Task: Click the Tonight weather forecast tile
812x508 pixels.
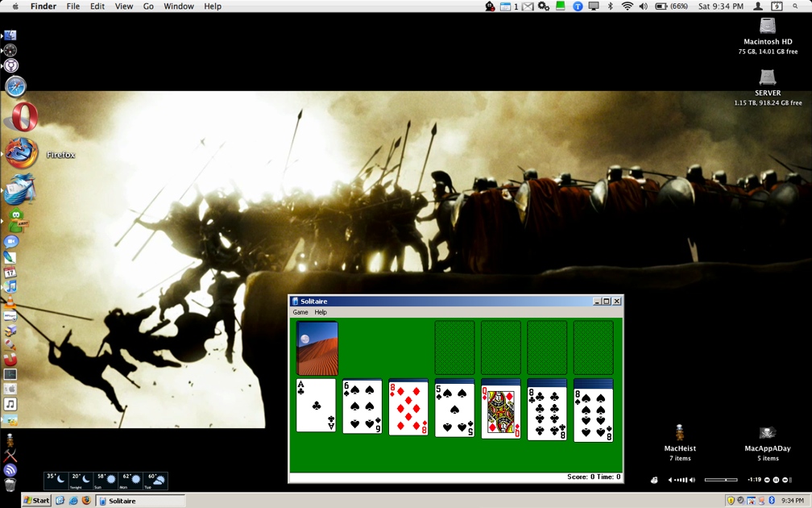Action: click(81, 481)
